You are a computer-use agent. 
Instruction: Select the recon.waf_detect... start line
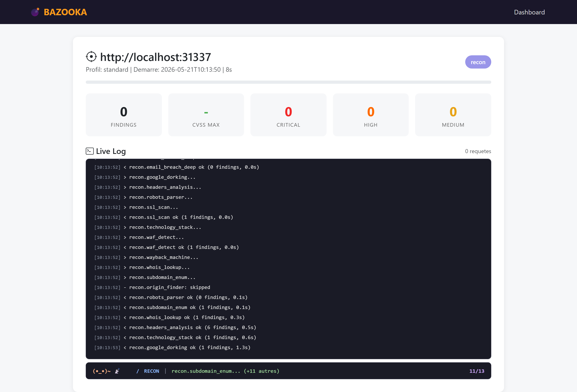(x=139, y=237)
